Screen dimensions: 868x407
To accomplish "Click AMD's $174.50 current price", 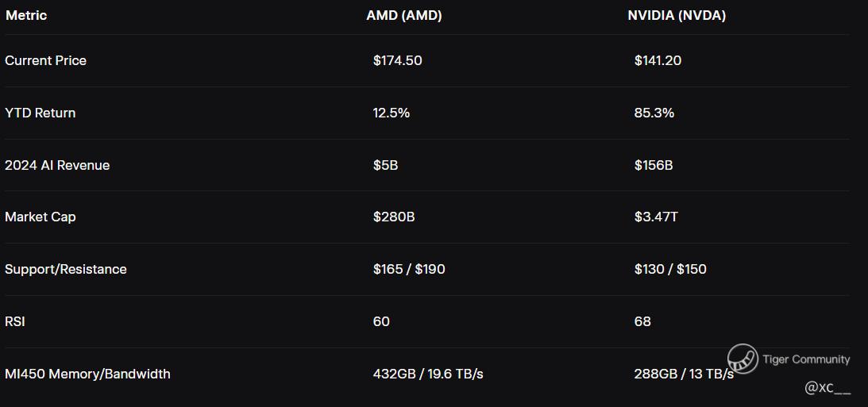I will click(397, 60).
